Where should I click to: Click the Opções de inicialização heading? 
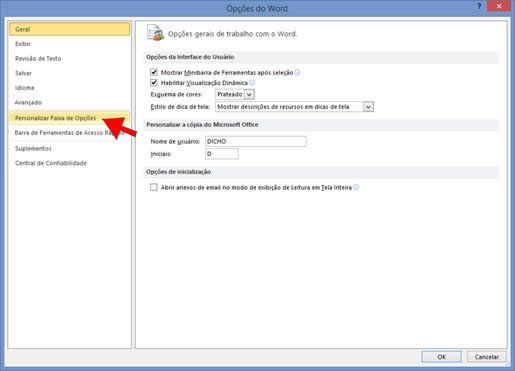pos(178,172)
